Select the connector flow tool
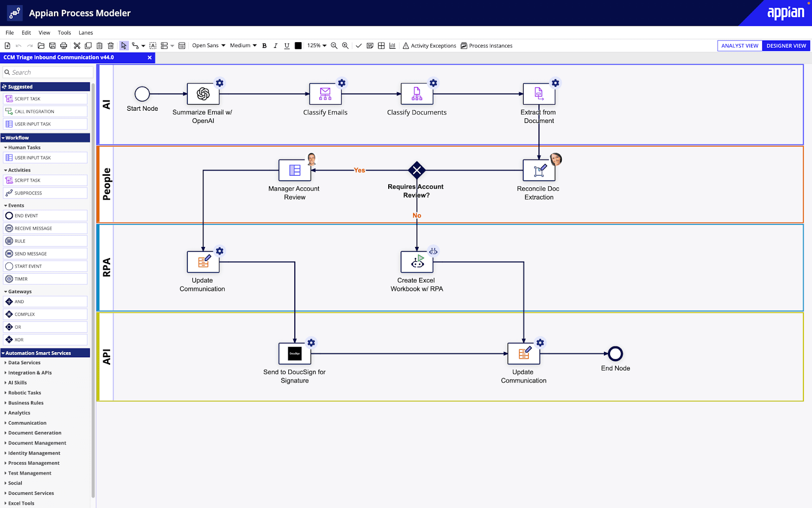 pyautogui.click(x=135, y=46)
